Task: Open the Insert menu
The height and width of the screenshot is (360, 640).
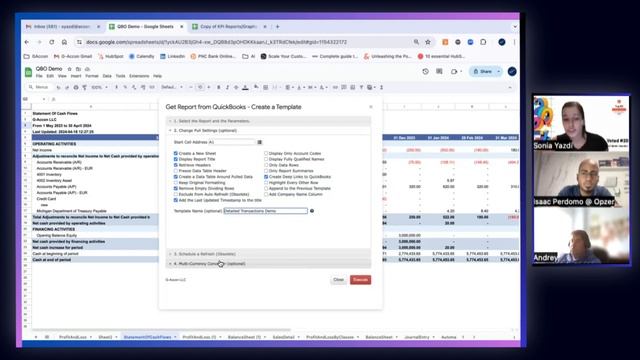Action: (x=76, y=76)
